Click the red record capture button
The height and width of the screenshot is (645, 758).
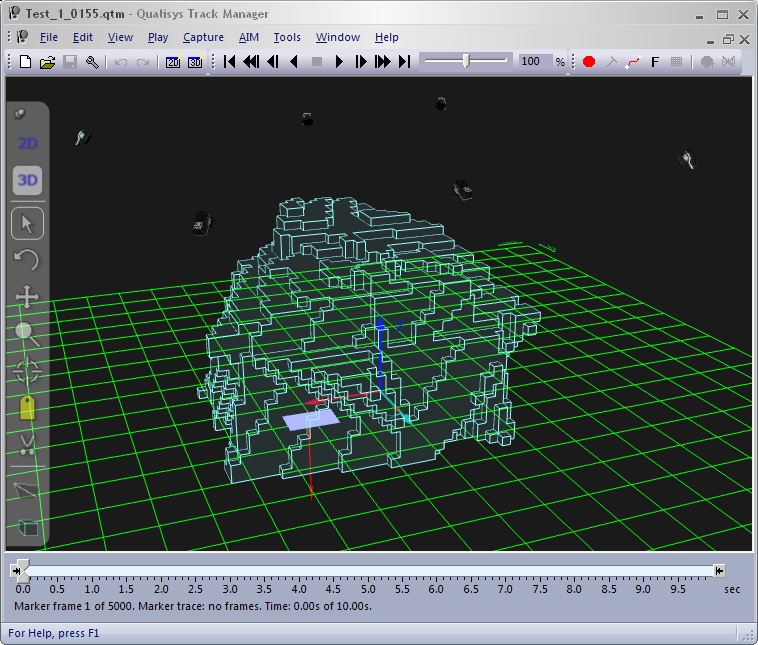(x=589, y=62)
